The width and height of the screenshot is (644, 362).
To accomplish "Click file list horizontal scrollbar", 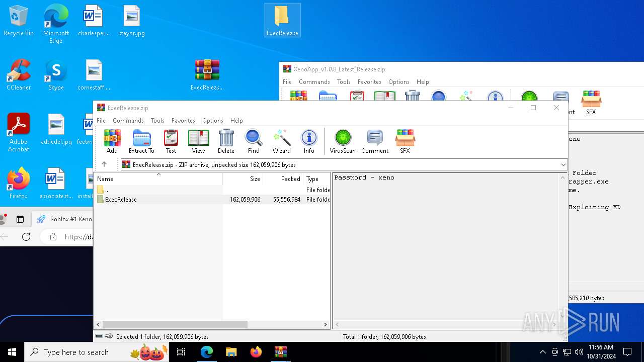I will pyautogui.click(x=175, y=325).
